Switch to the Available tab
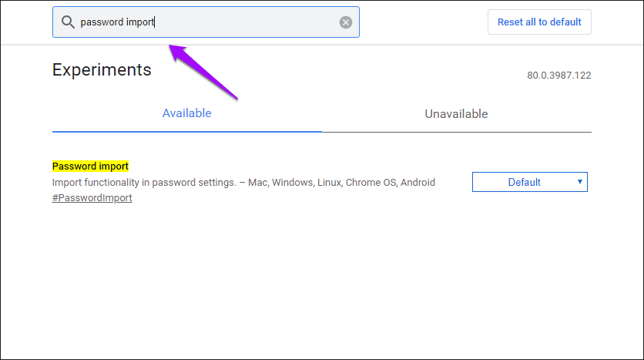The height and width of the screenshot is (360, 644). point(186,114)
